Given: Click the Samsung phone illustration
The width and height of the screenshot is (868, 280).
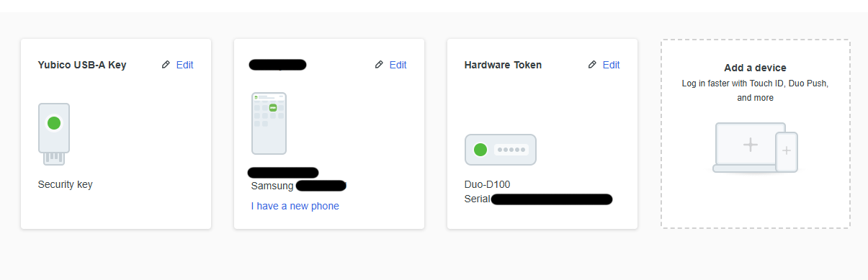Looking at the screenshot, I should tap(269, 123).
